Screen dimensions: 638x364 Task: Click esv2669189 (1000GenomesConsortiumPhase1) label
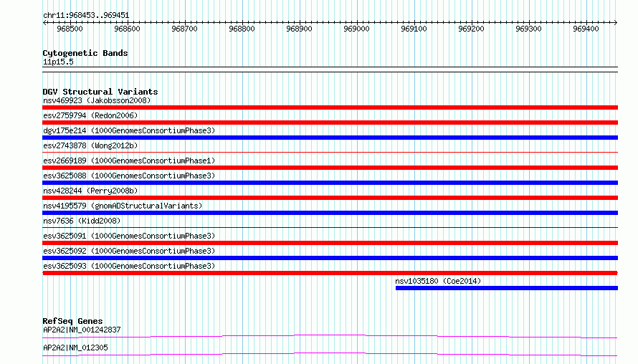[129, 161]
